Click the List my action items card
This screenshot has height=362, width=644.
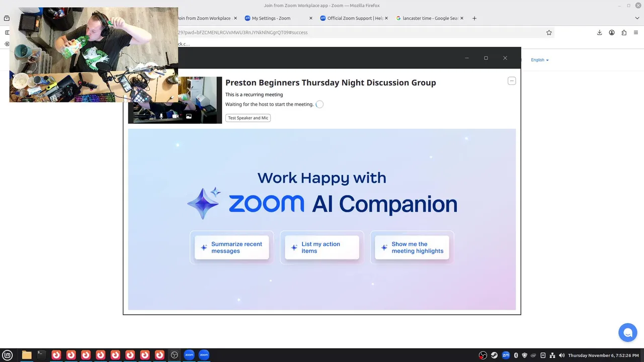(322, 247)
